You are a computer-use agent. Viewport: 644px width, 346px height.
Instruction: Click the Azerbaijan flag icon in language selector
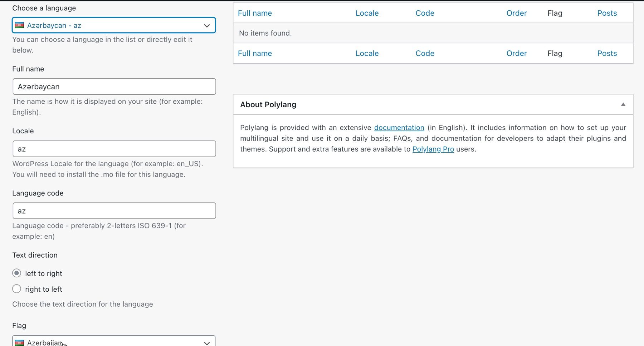pos(19,25)
